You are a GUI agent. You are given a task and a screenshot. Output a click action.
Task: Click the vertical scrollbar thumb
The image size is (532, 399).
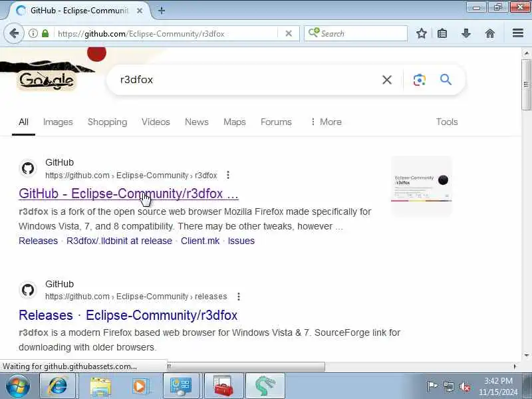pyautogui.click(x=526, y=84)
